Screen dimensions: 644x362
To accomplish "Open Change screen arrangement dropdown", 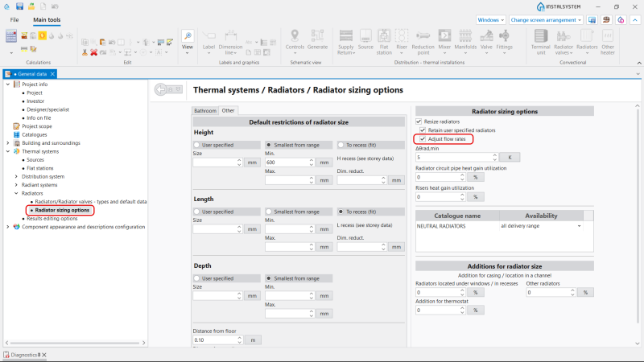I will 546,19.
